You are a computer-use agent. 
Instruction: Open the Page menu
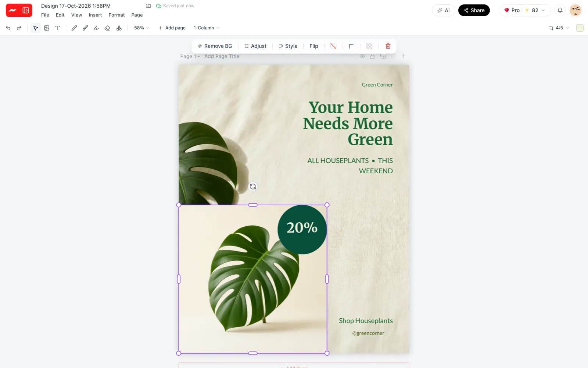(x=137, y=15)
